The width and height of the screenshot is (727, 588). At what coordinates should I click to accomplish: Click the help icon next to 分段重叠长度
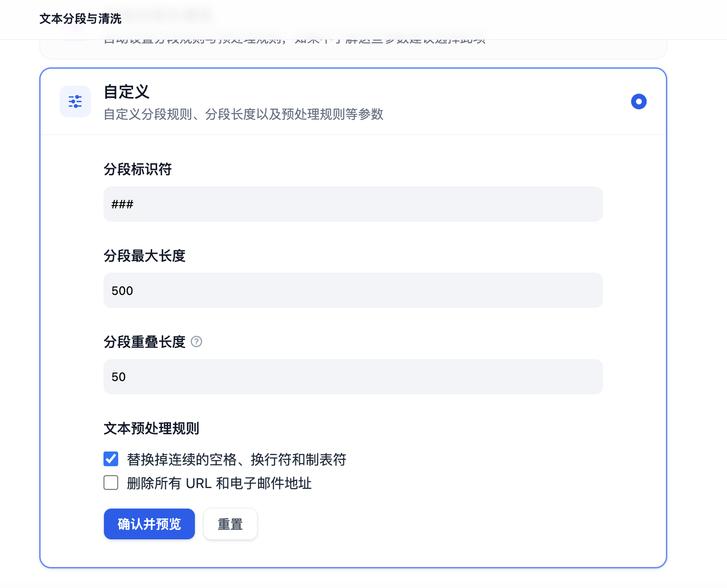(196, 342)
